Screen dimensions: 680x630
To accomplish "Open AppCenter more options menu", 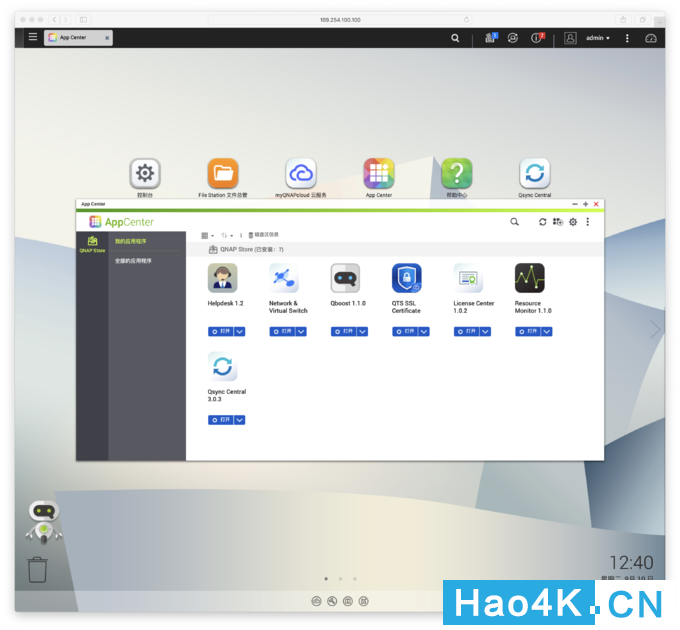I will coord(588,222).
